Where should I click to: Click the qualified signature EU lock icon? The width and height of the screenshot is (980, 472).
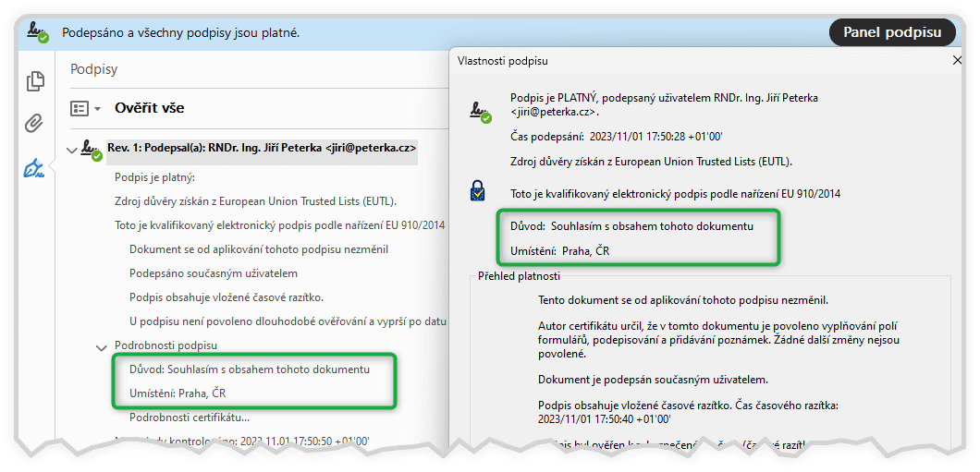pos(478,192)
